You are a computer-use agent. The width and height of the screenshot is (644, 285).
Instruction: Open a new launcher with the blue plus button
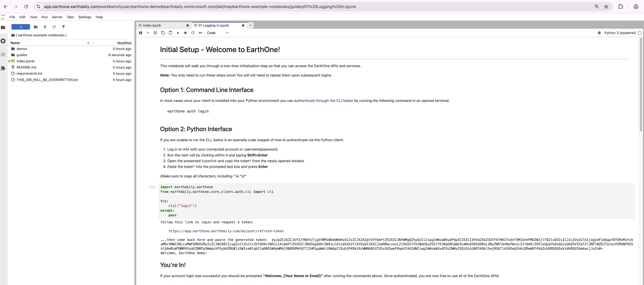[21, 27]
